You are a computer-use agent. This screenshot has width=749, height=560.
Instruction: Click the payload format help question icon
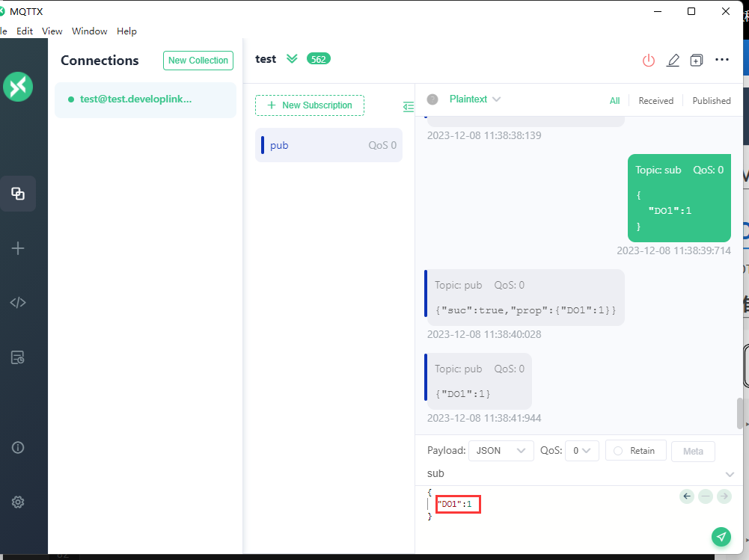432,99
